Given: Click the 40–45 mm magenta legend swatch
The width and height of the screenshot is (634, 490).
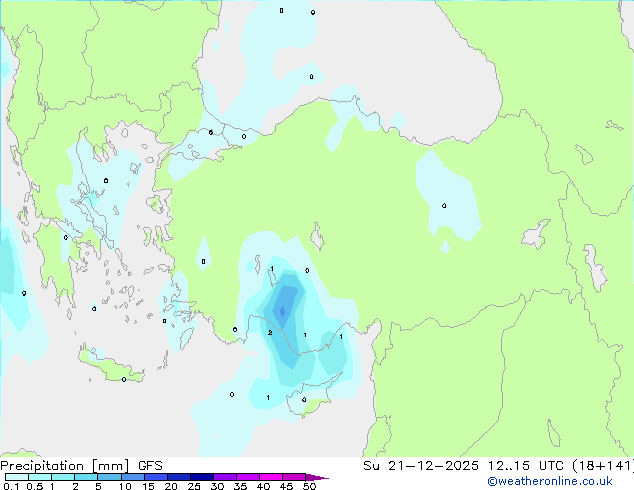Looking at the screenshot, I should point(271,477).
